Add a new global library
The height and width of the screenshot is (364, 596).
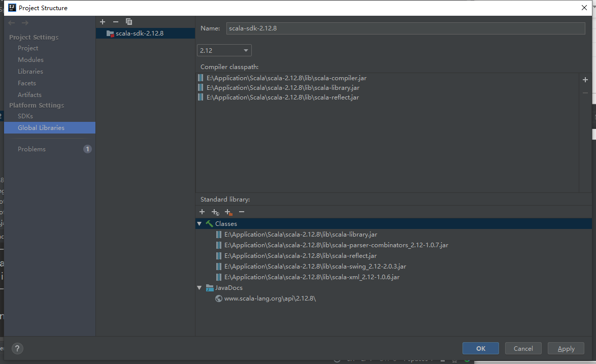(x=102, y=22)
